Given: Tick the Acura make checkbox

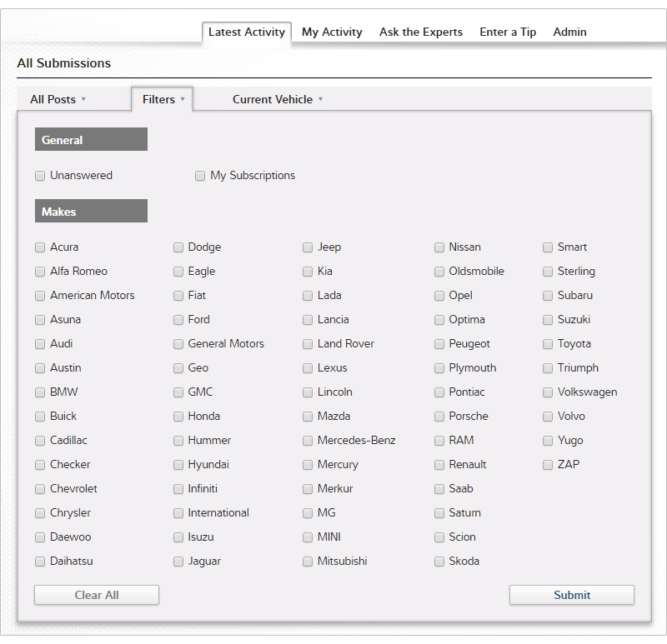Looking at the screenshot, I should [x=40, y=247].
